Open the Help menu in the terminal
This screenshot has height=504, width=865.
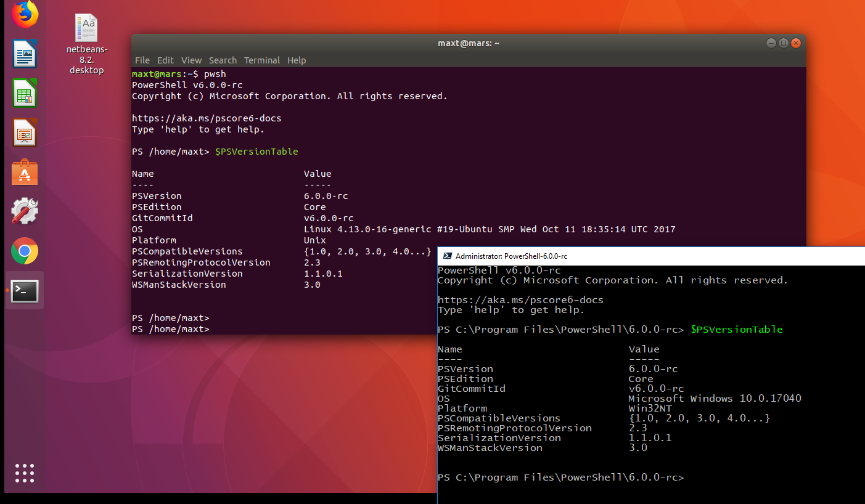(x=297, y=60)
